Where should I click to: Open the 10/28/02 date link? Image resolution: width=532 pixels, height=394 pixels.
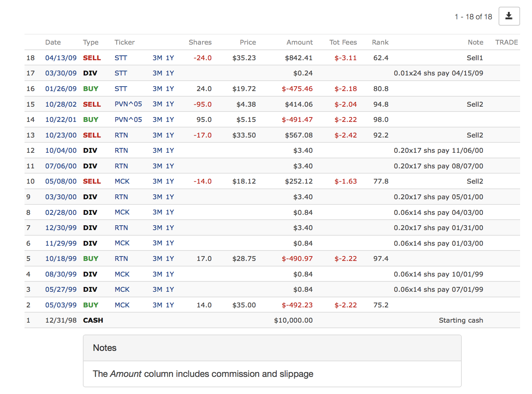click(x=61, y=104)
